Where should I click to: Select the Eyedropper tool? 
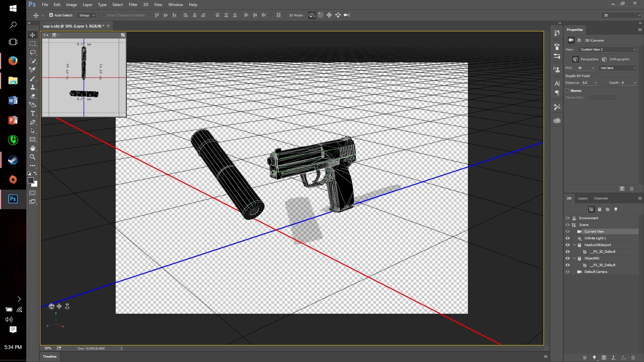(x=32, y=69)
